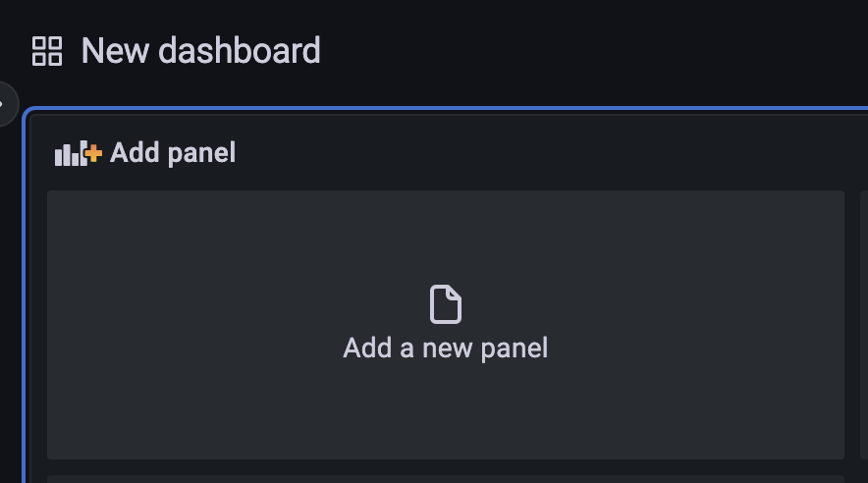Image resolution: width=868 pixels, height=483 pixels.
Task: Click the bar chart Add panel icon
Action: click(x=78, y=153)
